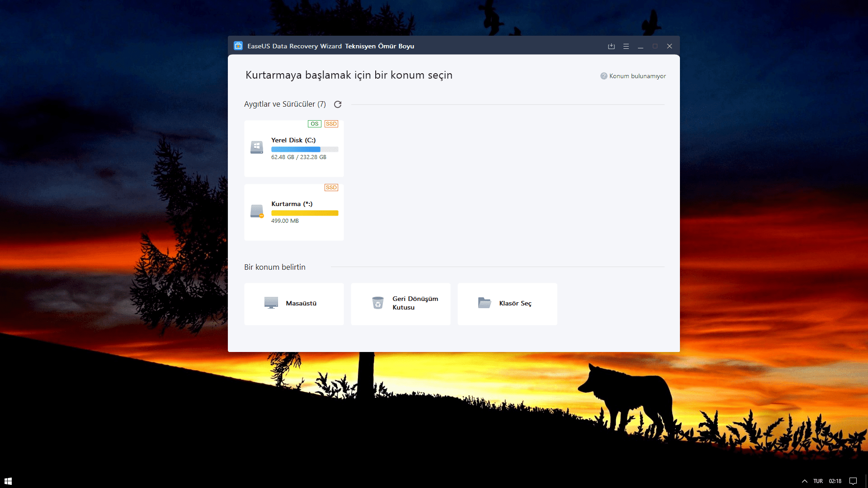868x488 pixels.
Task: Open the Windows Start menu
Action: 8,481
